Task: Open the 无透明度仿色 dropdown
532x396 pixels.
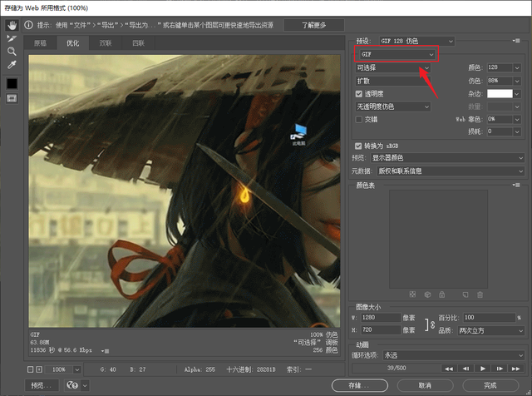Action: (393, 106)
